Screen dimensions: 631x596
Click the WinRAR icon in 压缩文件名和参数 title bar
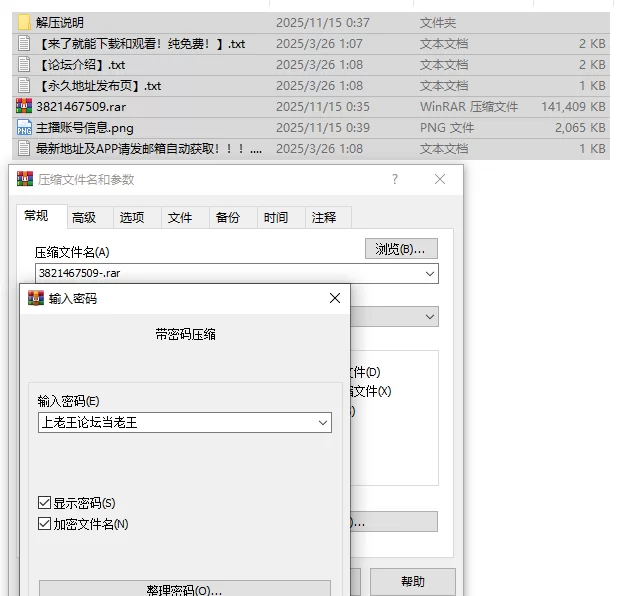pos(25,179)
